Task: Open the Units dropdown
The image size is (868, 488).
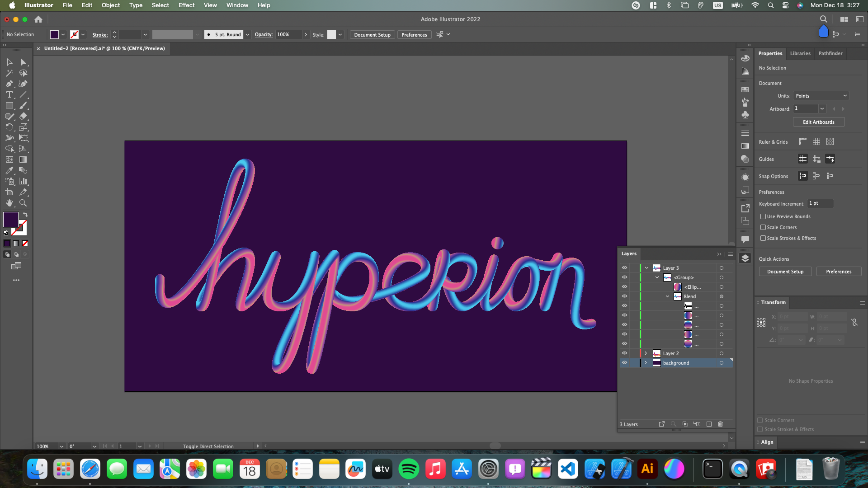Action: 821,96
